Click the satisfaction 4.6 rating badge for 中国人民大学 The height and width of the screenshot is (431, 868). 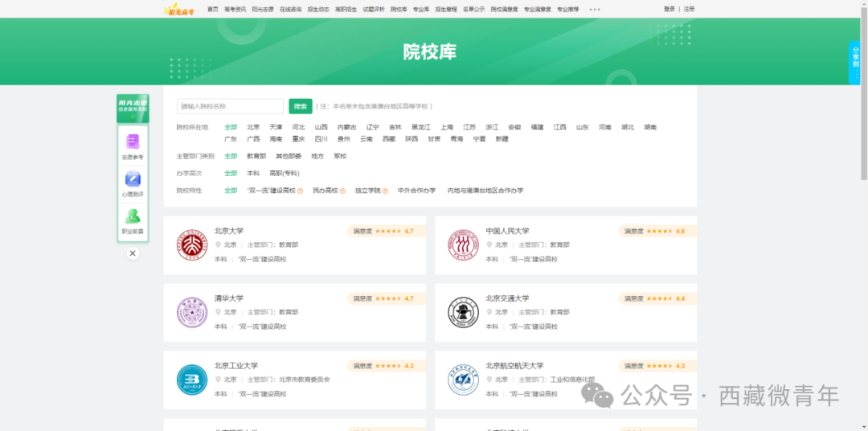[x=657, y=231]
